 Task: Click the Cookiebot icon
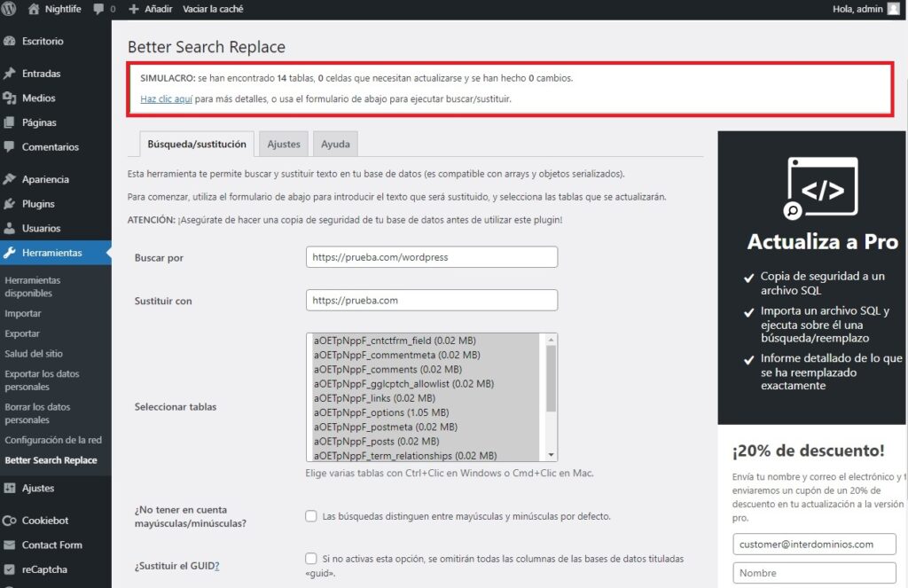(x=9, y=521)
